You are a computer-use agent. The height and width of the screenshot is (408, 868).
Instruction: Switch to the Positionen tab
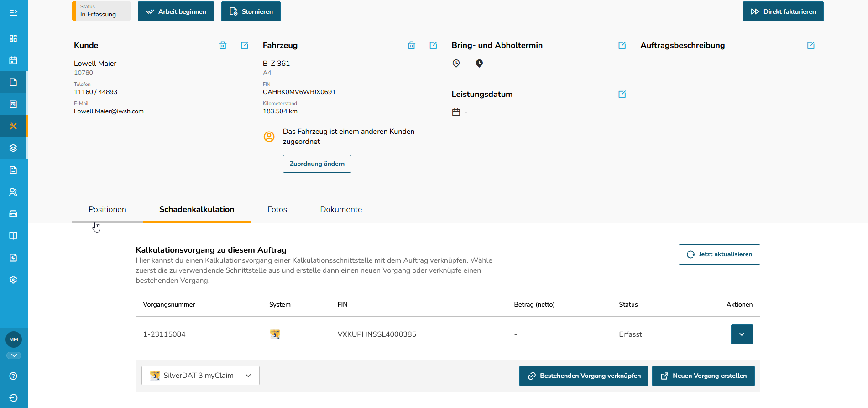(107, 209)
